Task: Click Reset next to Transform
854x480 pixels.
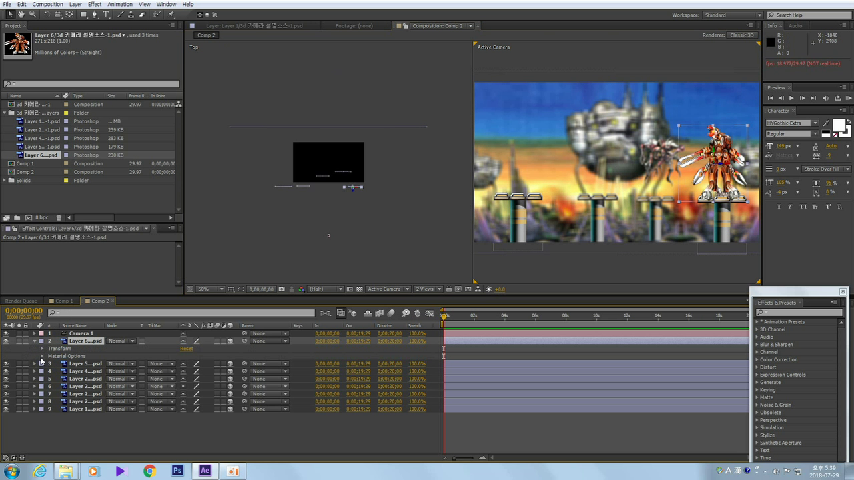Action: [x=186, y=349]
